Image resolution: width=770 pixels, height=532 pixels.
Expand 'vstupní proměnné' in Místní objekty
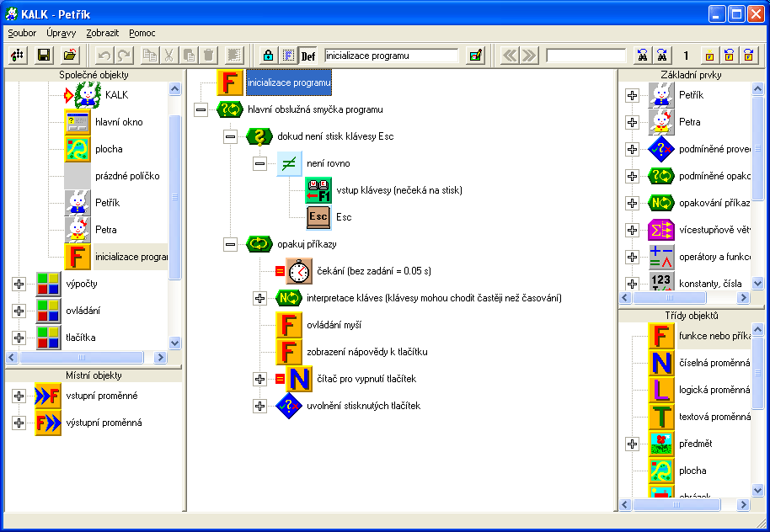coord(19,396)
